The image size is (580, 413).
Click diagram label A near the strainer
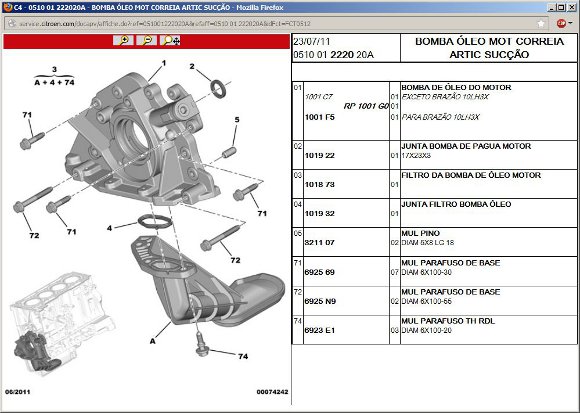pos(152,341)
